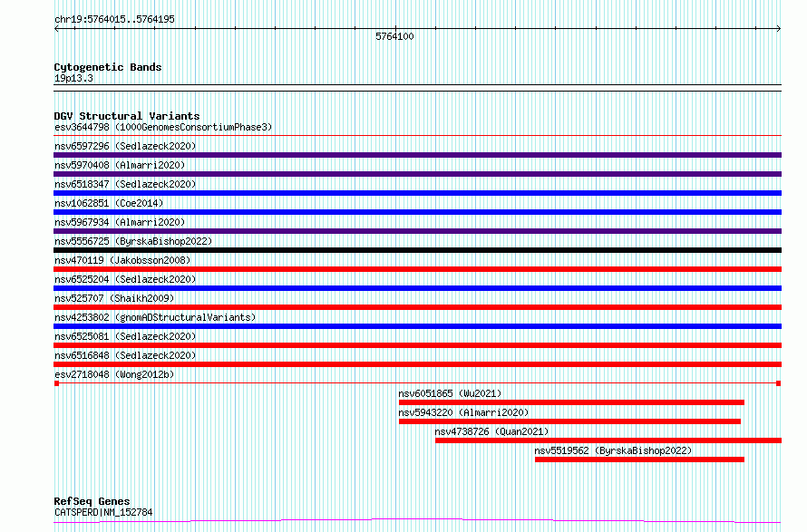
Task: Click the right red end marker of esv2718048
Action: click(x=778, y=383)
